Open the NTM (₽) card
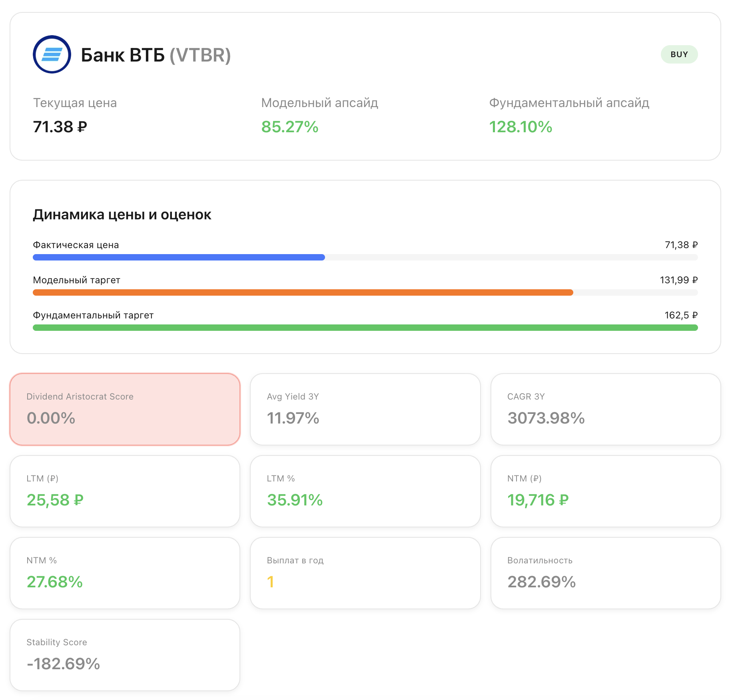 [x=606, y=491]
